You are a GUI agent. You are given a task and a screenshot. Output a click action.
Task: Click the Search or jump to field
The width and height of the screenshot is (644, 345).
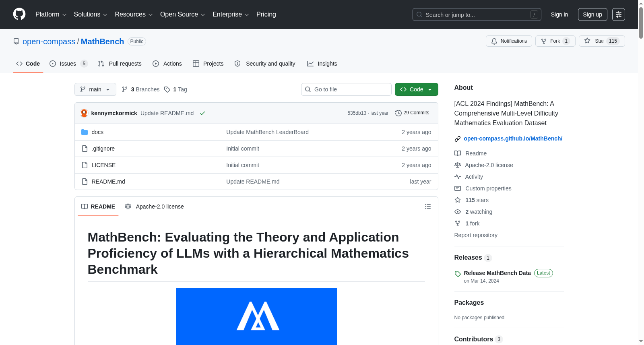(x=477, y=14)
